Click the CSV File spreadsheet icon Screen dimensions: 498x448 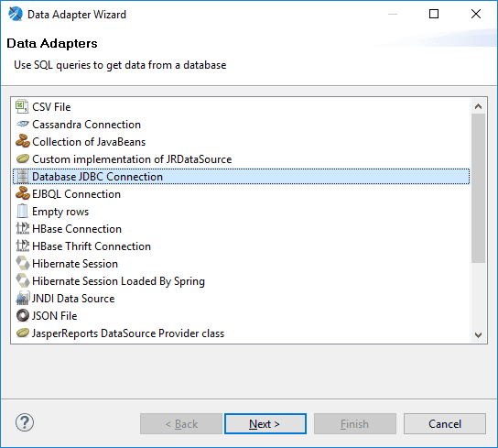click(x=22, y=106)
